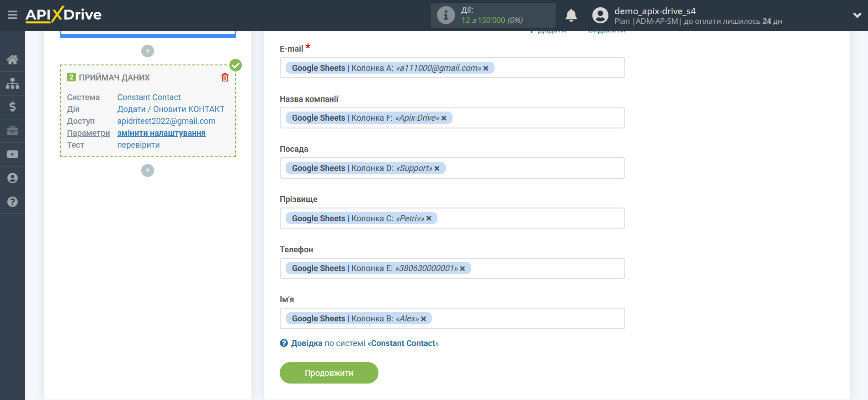This screenshot has height=400, width=868.
Task: Click the ApiX-Drive logo
Action: [64, 15]
